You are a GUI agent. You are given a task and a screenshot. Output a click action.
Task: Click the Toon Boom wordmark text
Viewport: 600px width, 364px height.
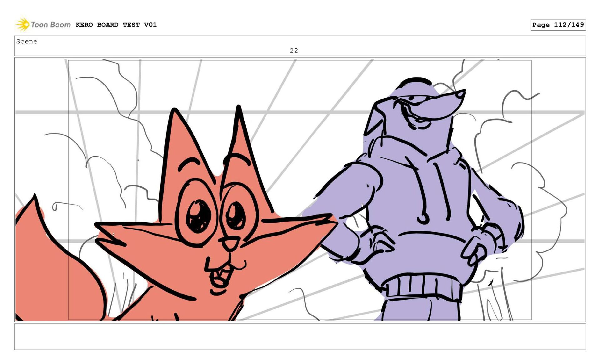pos(51,25)
